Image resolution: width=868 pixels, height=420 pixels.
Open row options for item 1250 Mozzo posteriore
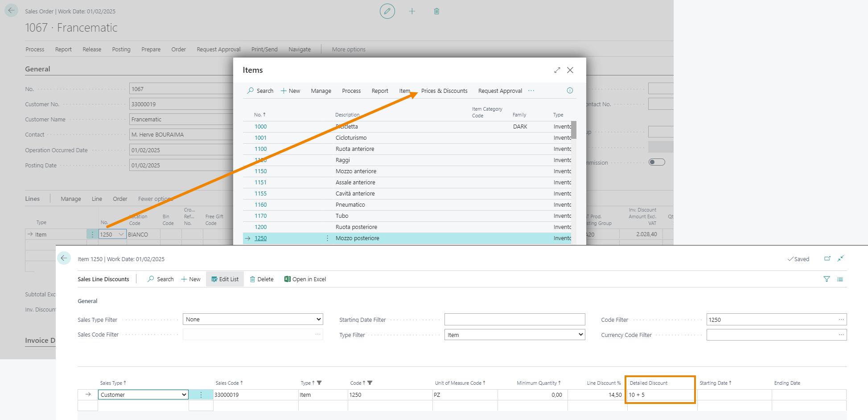[x=327, y=238]
